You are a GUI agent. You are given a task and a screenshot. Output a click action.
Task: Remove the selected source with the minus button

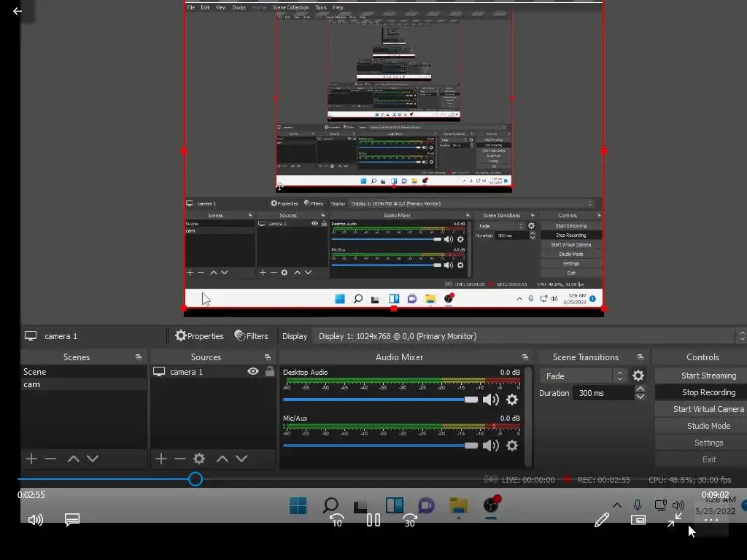click(x=179, y=459)
